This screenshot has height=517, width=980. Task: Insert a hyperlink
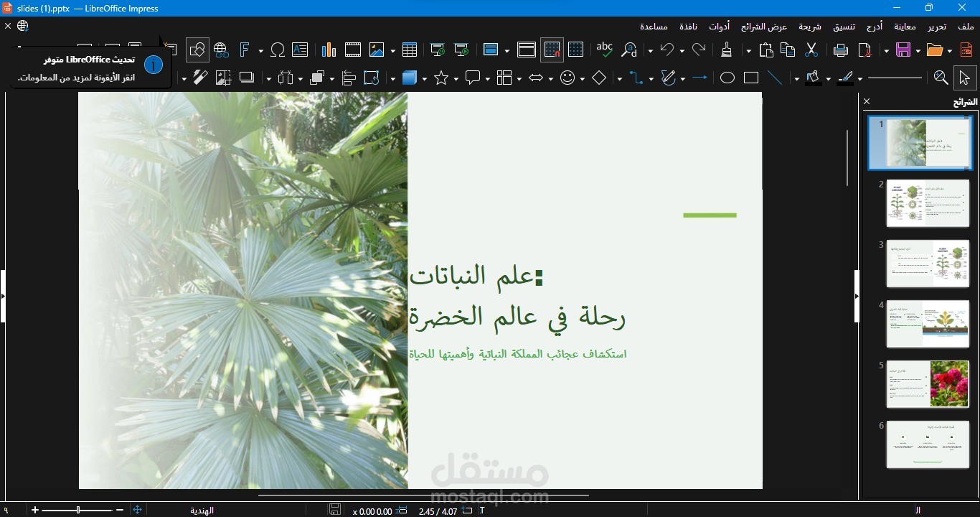pyautogui.click(x=221, y=50)
